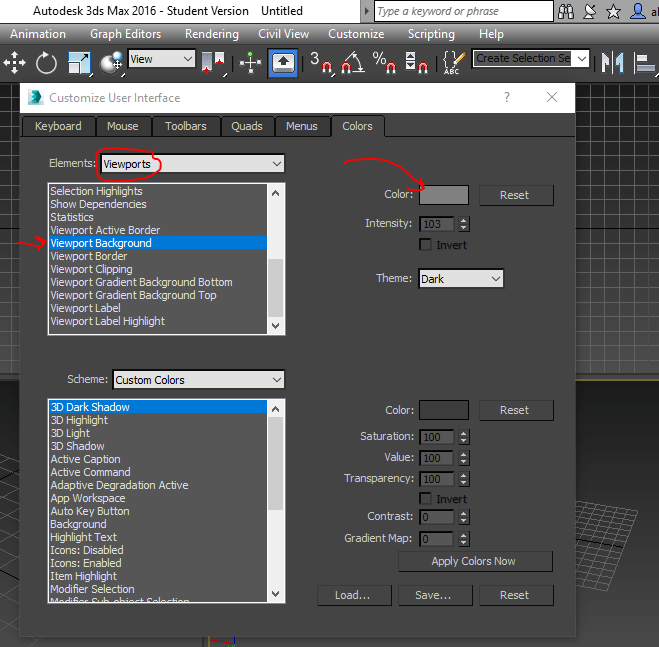Open the Create Selection Set dropdown
659x647 pixels.
[531, 58]
